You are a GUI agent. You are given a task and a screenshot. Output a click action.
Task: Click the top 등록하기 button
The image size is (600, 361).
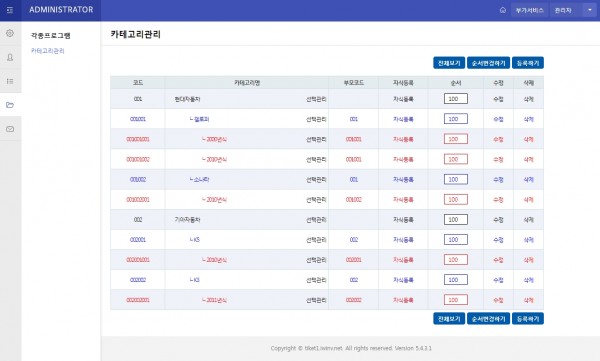(528, 63)
